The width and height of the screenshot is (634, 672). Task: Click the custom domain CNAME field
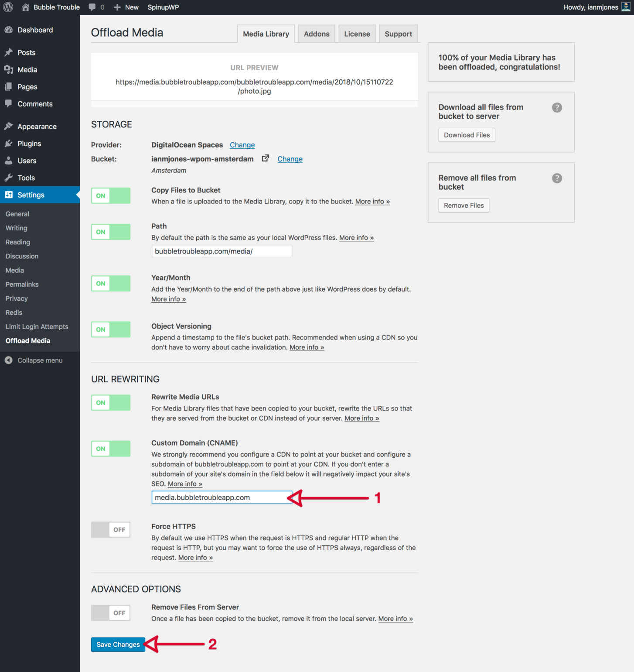coord(222,497)
